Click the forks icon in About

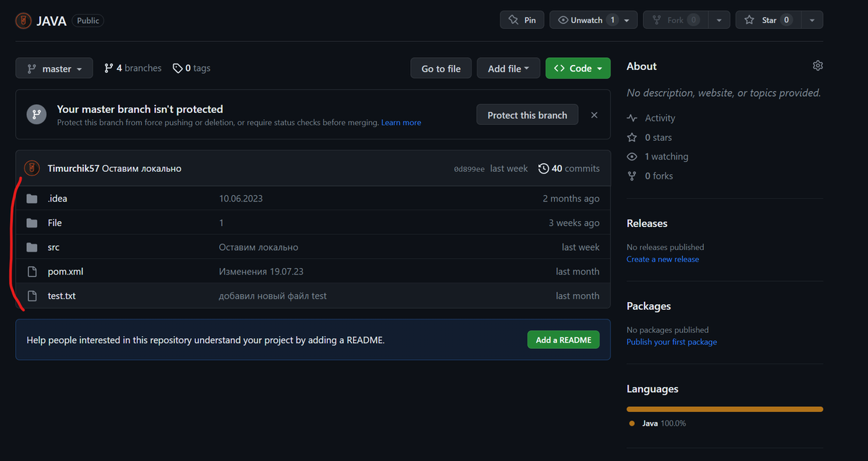coord(632,176)
